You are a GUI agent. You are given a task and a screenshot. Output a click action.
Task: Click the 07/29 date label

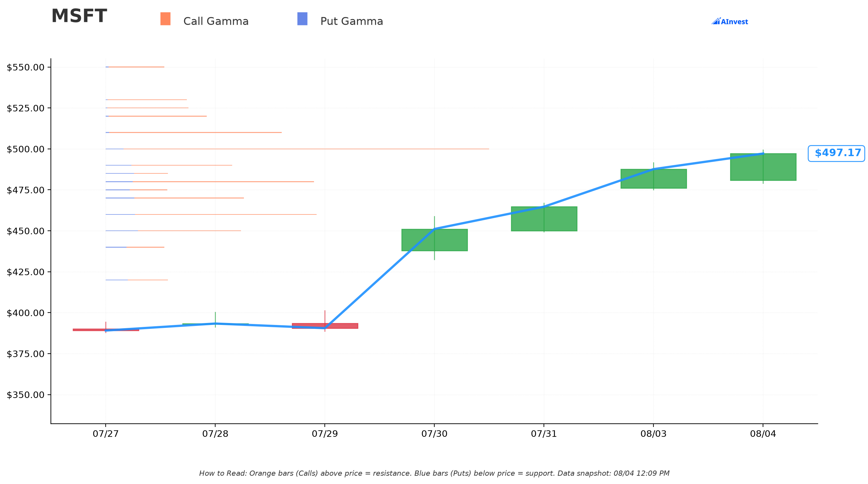pyautogui.click(x=325, y=434)
